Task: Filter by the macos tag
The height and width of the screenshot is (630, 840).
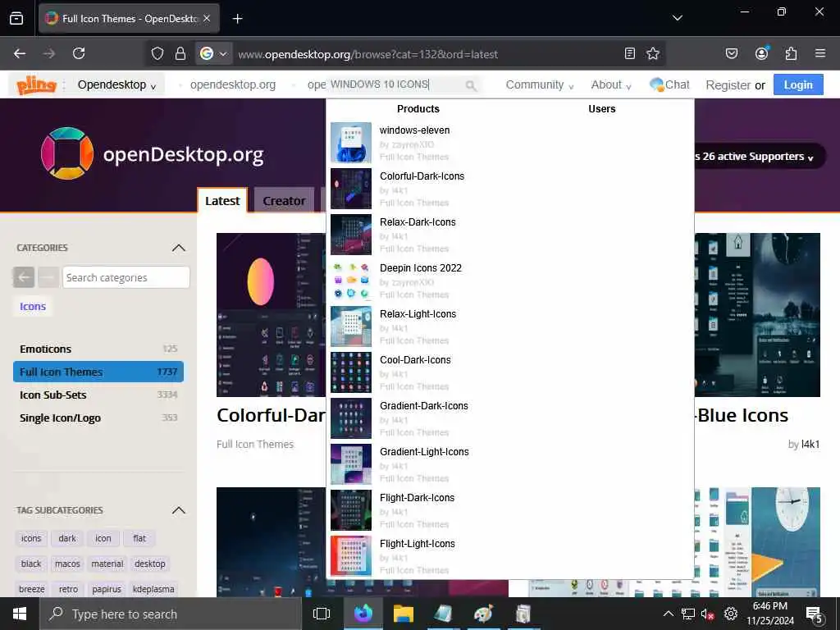Action: coord(67,564)
